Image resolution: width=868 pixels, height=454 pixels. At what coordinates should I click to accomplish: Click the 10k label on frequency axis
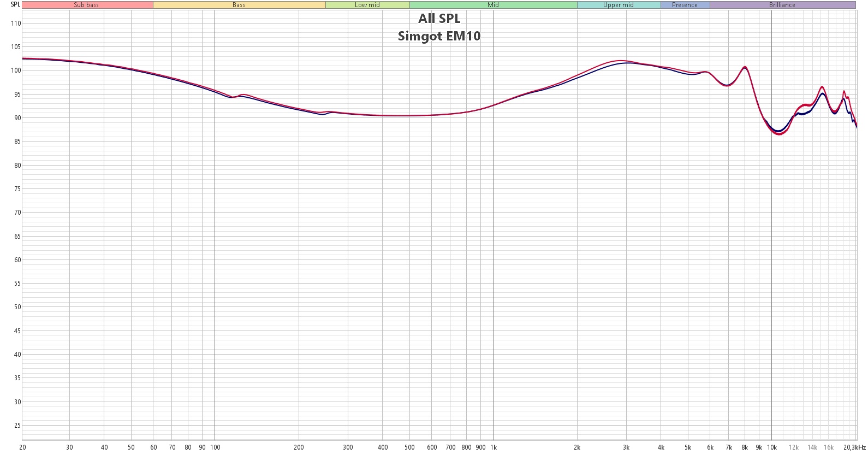click(x=772, y=447)
